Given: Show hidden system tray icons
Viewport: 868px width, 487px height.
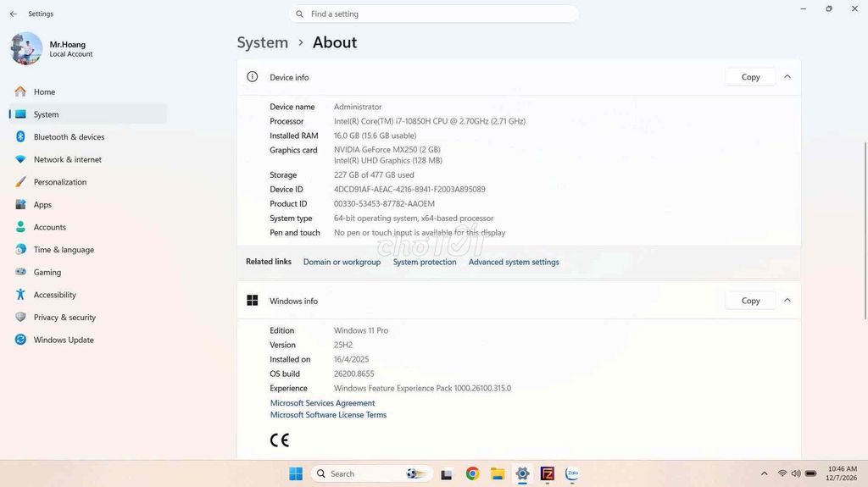Looking at the screenshot, I should click(764, 473).
